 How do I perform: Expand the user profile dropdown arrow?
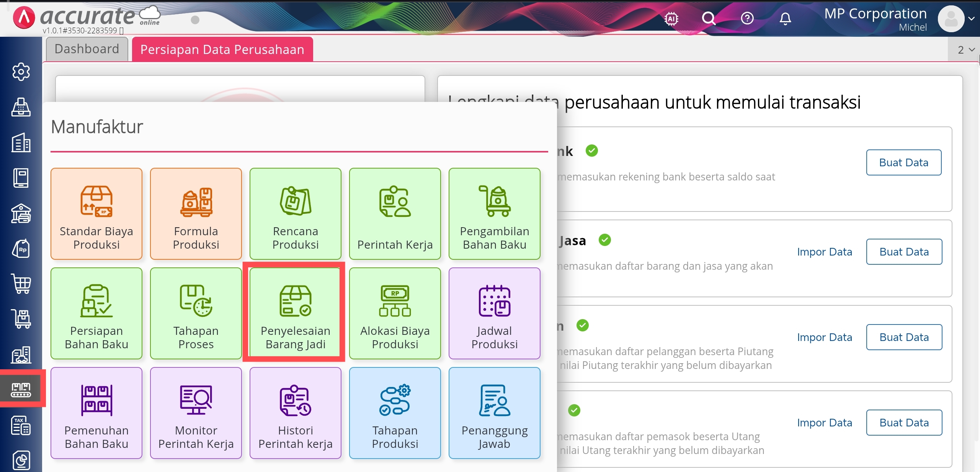point(971,18)
